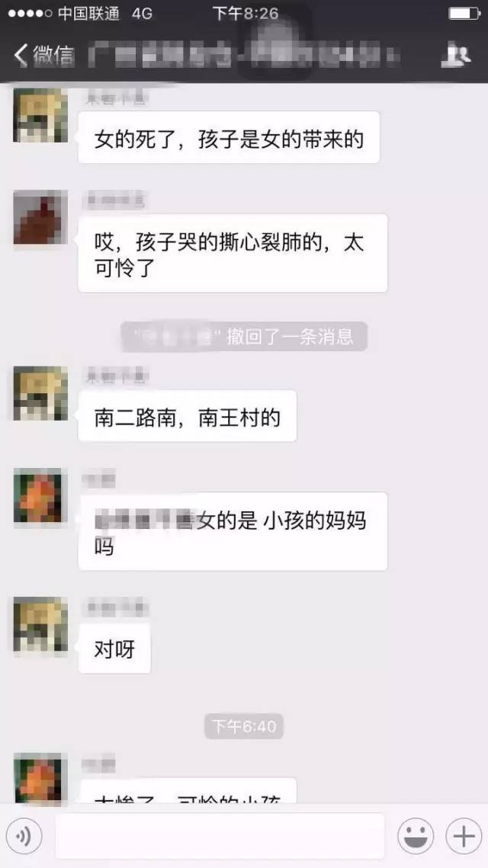Tap the battery indicator in status bar
This screenshot has height=868, width=488.
[x=464, y=13]
